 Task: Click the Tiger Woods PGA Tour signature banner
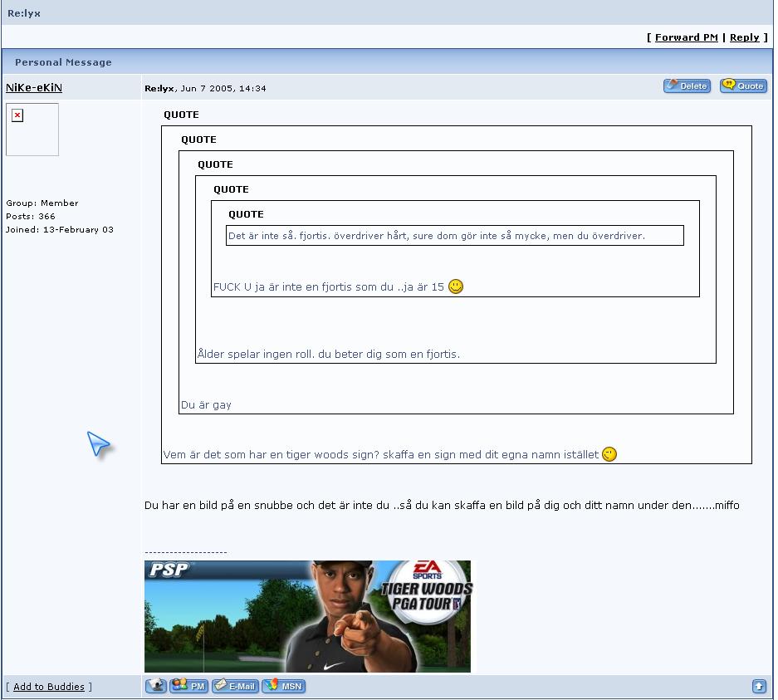click(307, 616)
